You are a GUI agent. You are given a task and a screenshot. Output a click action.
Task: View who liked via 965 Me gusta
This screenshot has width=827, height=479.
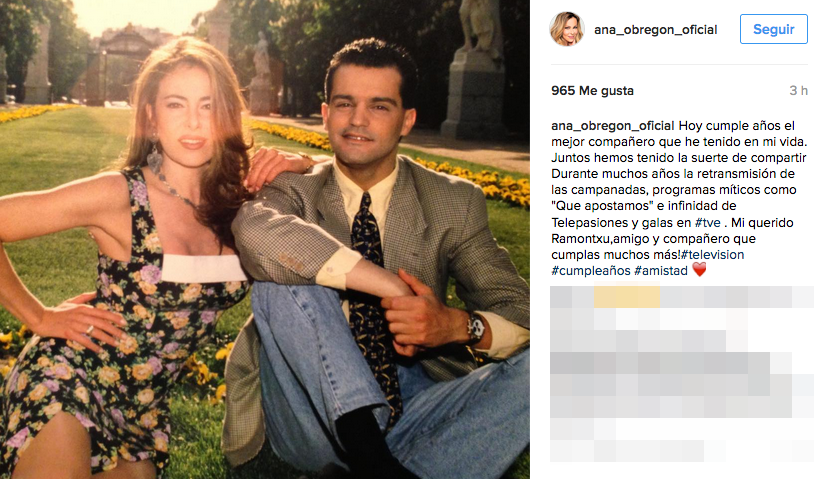coord(592,91)
